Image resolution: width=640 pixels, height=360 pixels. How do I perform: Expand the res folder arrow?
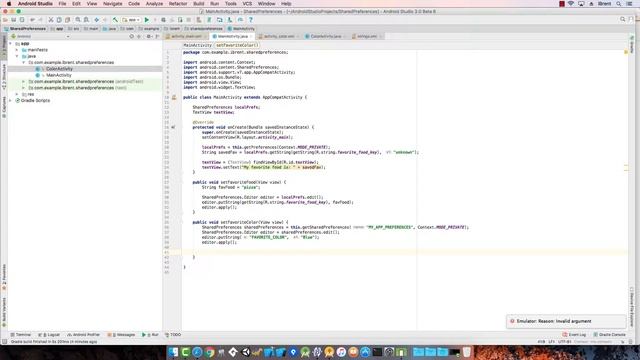point(17,94)
